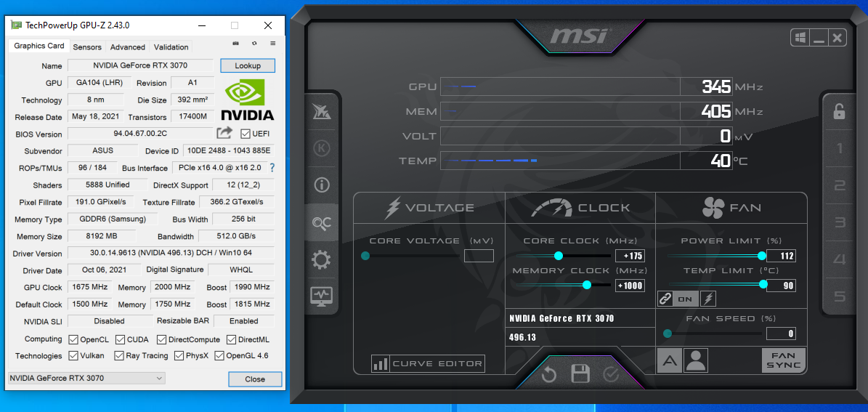This screenshot has width=868, height=412.
Task: Click the Core Clock slider handle
Action: (558, 256)
